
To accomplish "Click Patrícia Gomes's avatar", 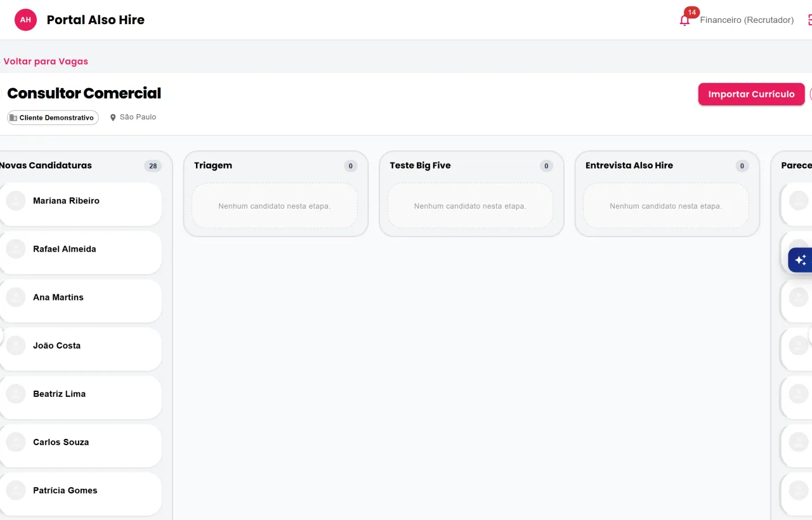I will (x=16, y=490).
